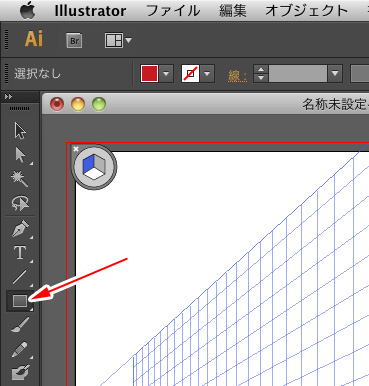Open the arrange documents dropdown
The image size is (369, 386).
tap(118, 41)
